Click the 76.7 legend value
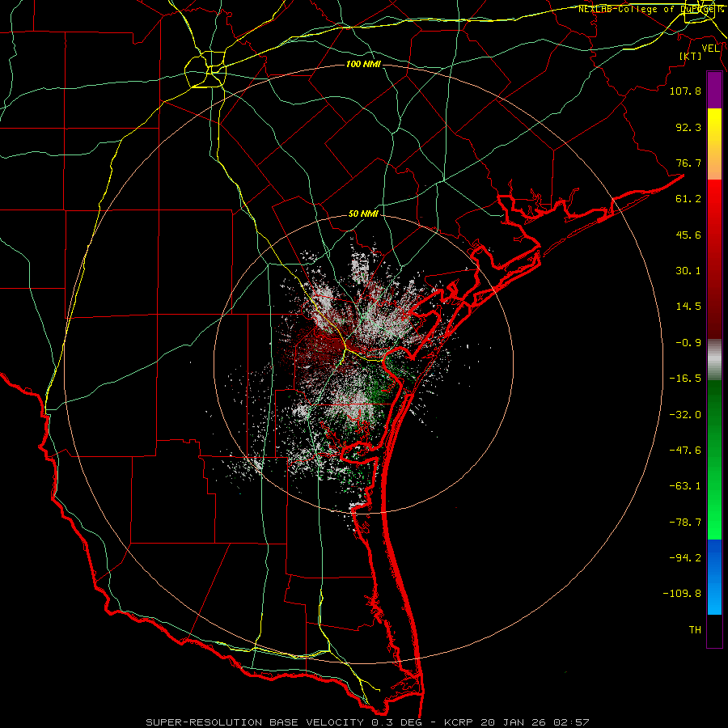 tap(688, 163)
